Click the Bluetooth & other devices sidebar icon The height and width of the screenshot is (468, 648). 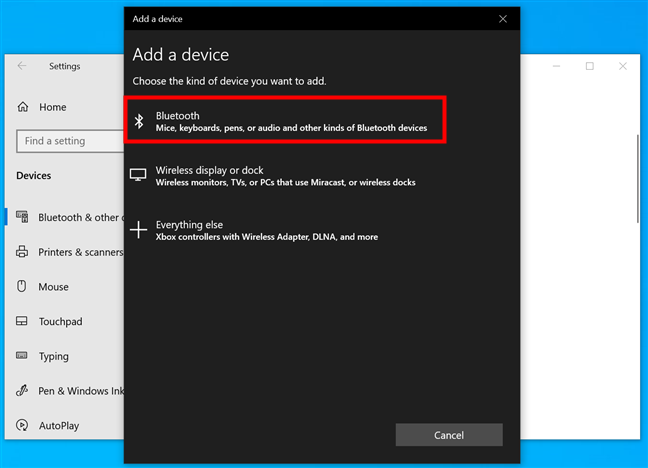point(22,217)
